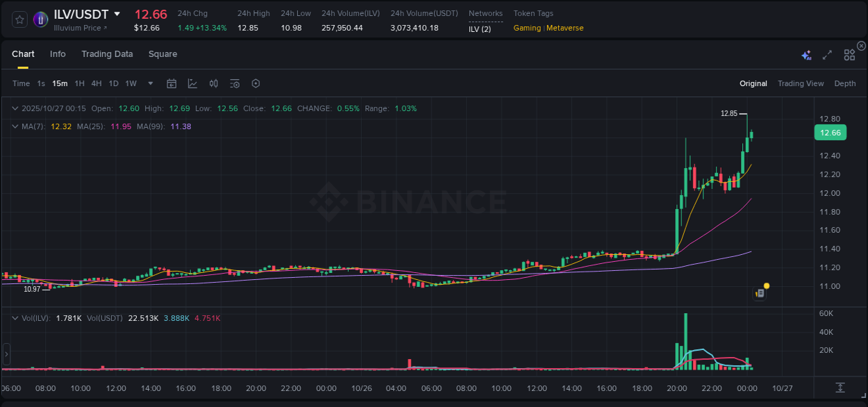Open the chart settings hexagon icon
Screen dimensions: 868x407
click(x=256, y=83)
